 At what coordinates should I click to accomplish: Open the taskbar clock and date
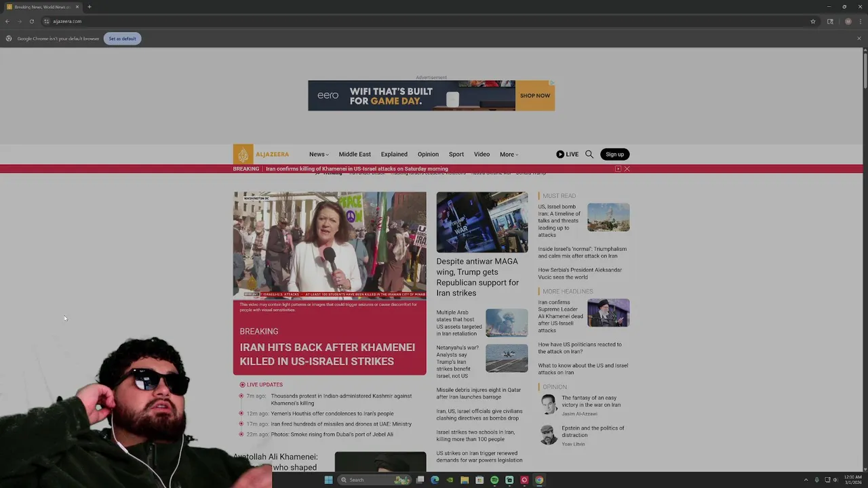click(x=852, y=480)
